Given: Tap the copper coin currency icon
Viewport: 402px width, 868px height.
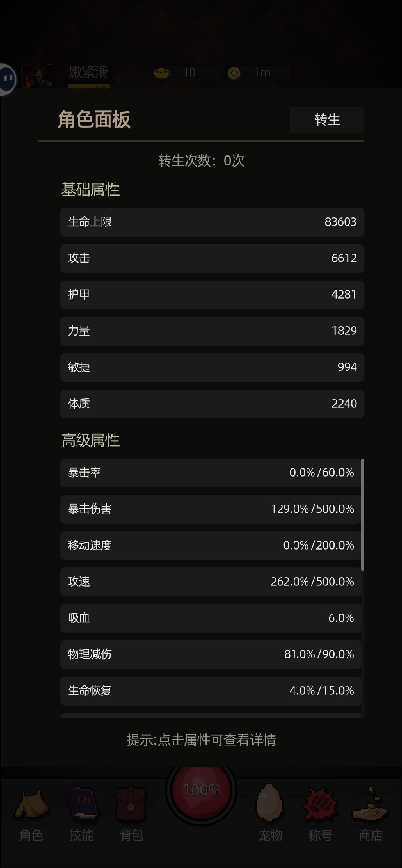Looking at the screenshot, I should pyautogui.click(x=234, y=73).
